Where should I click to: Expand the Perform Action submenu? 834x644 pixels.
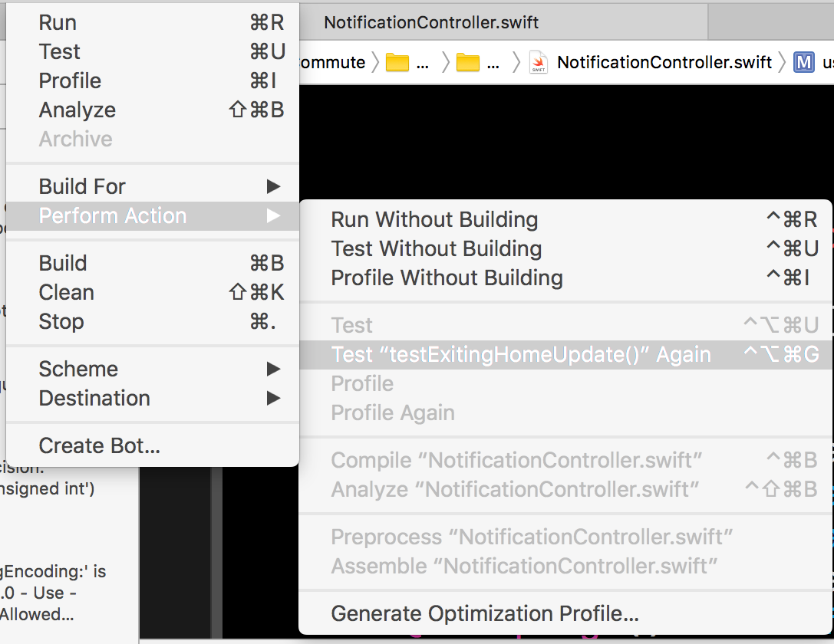click(x=153, y=215)
